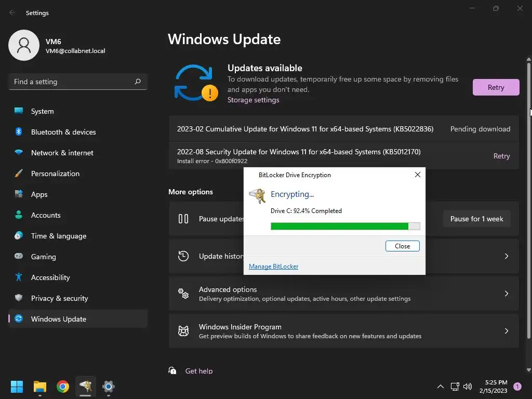The height and width of the screenshot is (399, 532).
Task: Click the VM6@collabnet.local account text
Action: point(75,51)
